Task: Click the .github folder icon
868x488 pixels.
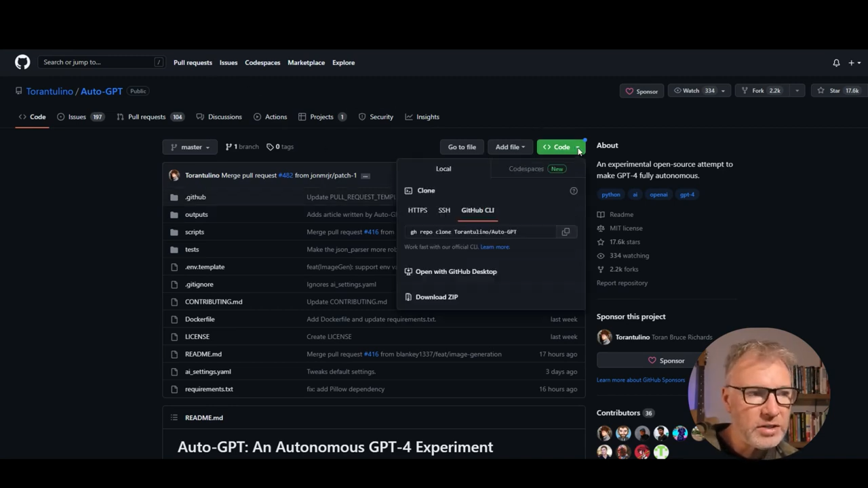Action: (x=174, y=197)
